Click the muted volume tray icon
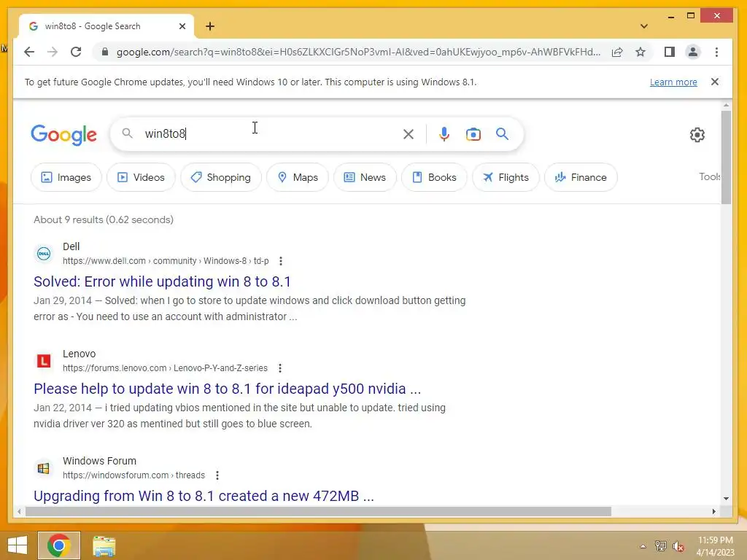The height and width of the screenshot is (560, 747). tap(678, 546)
